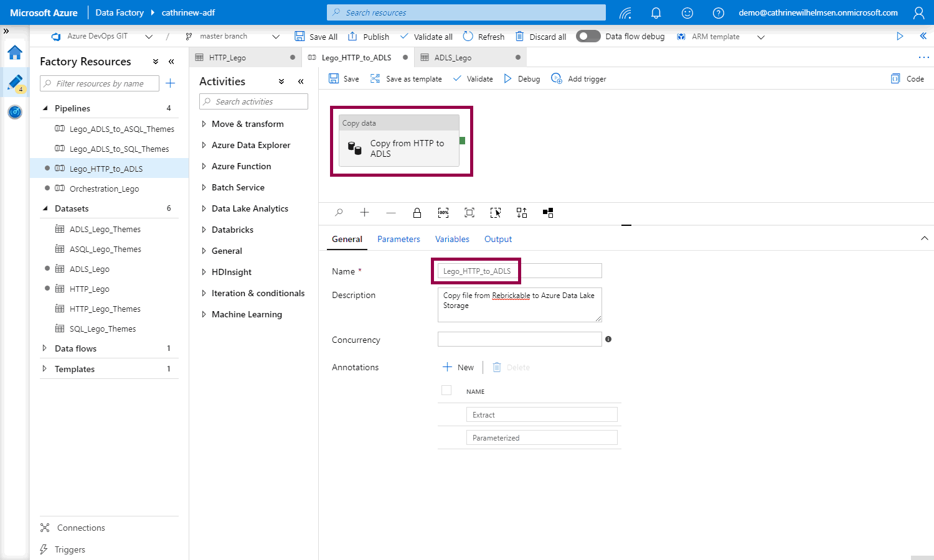Click the canvas search magnifier icon
This screenshot has height=560, width=934.
(x=339, y=213)
